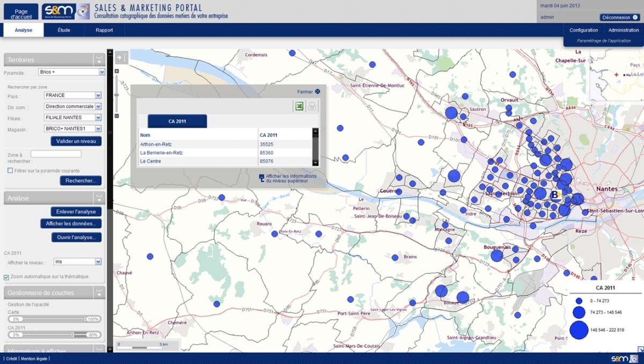Click the Valider un niveau button
This screenshot has height=364, width=644.
tap(76, 141)
